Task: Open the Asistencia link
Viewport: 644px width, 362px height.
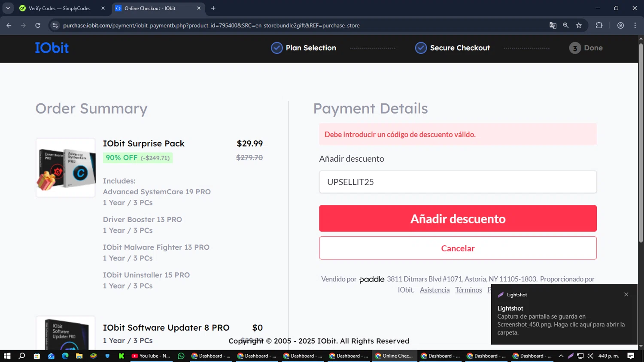Action: click(x=434, y=290)
